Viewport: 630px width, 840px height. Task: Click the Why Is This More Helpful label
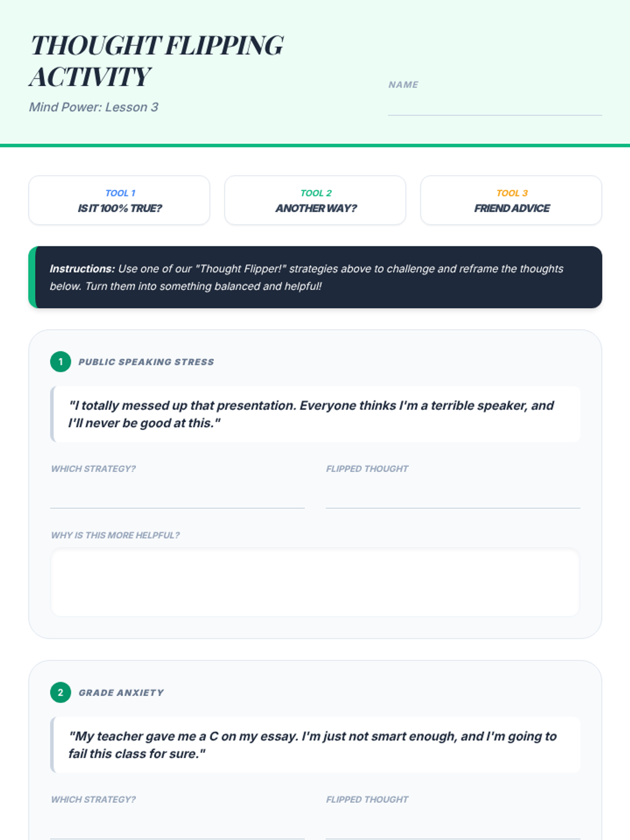pos(115,535)
